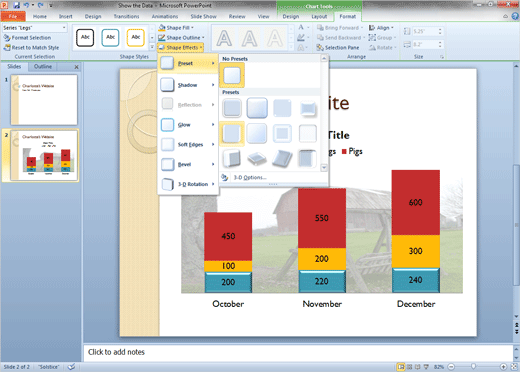Open the 3-D Options dialog link
The image size is (520, 372).
(x=250, y=177)
